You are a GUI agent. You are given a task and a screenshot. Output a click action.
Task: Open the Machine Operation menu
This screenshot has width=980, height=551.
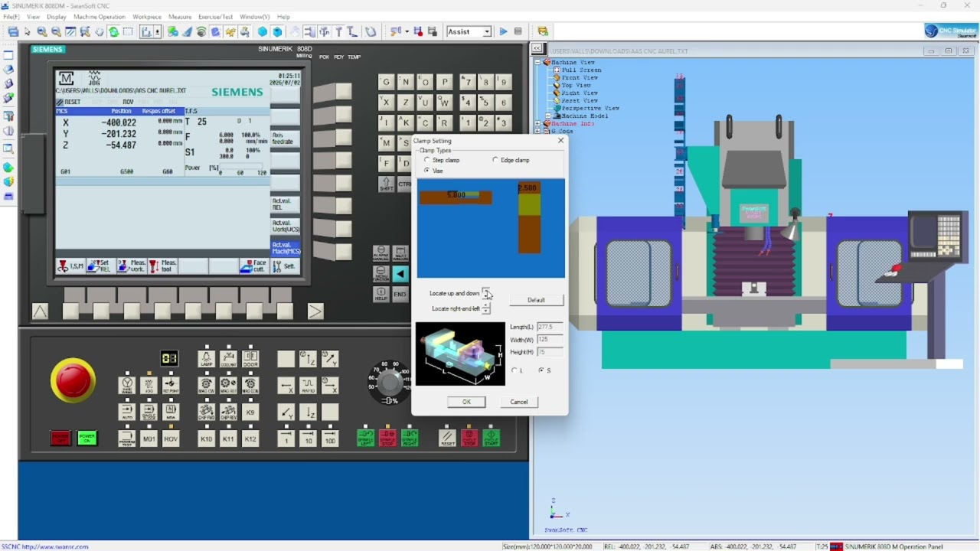pos(100,16)
